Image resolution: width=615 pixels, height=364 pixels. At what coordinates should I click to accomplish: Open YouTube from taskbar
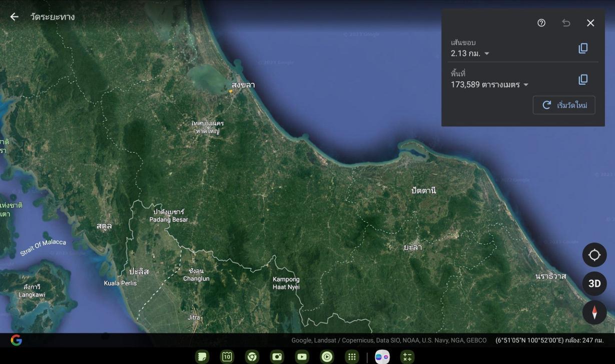[x=302, y=356]
